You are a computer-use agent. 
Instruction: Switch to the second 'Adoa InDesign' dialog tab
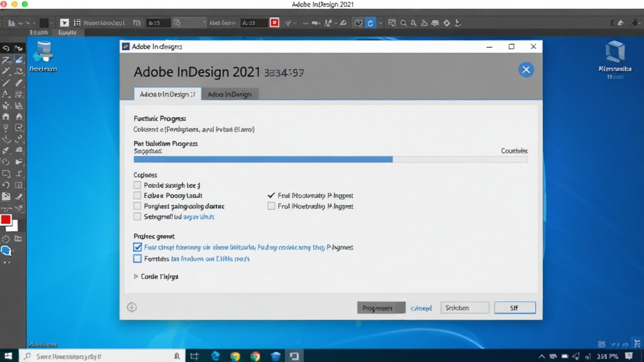230,94
